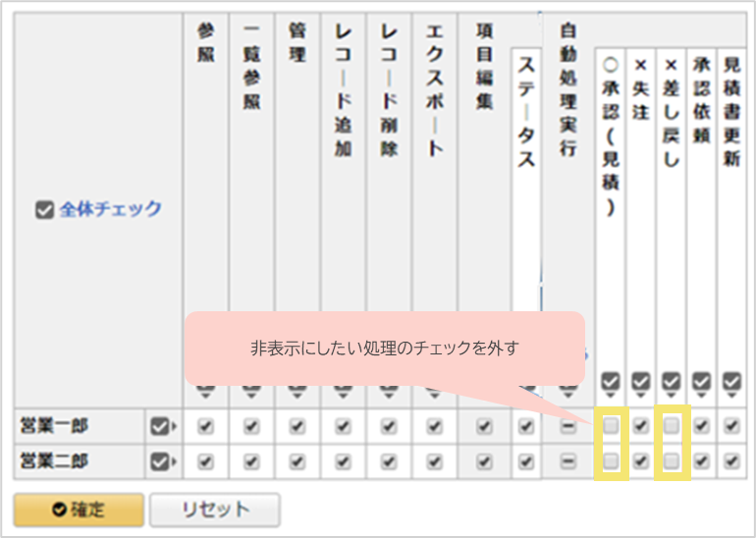Toggle the whole-row checkbox for 営業一郎
Viewport: 756px width, 538px height.
tap(160, 426)
